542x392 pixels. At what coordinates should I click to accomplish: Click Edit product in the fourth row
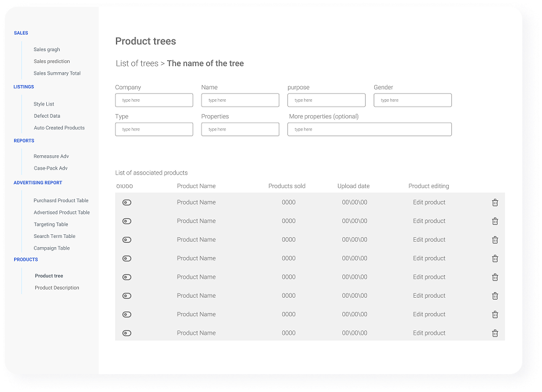pyautogui.click(x=429, y=258)
